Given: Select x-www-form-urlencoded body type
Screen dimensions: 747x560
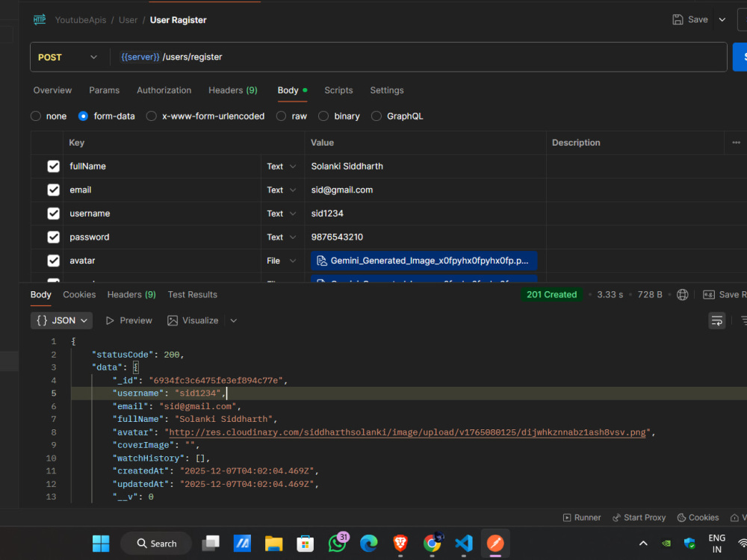Looking at the screenshot, I should [151, 116].
